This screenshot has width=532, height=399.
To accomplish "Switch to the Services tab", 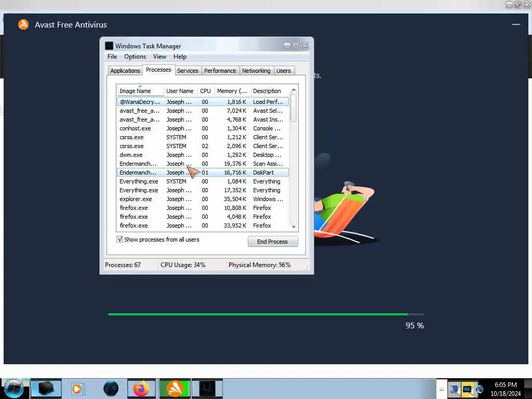I will (188, 71).
